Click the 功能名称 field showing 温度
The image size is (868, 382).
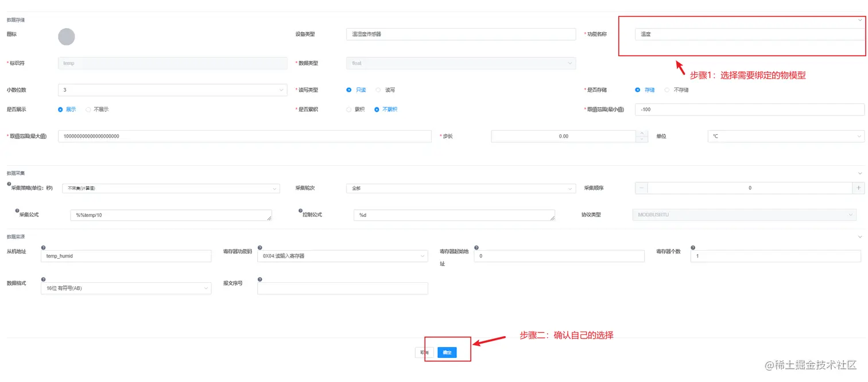point(750,34)
